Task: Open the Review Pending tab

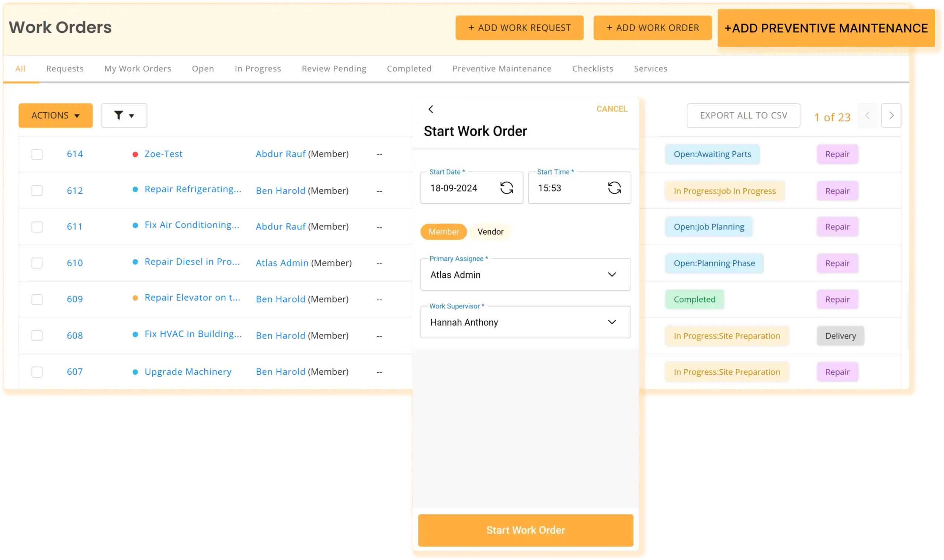Action: coord(334,69)
